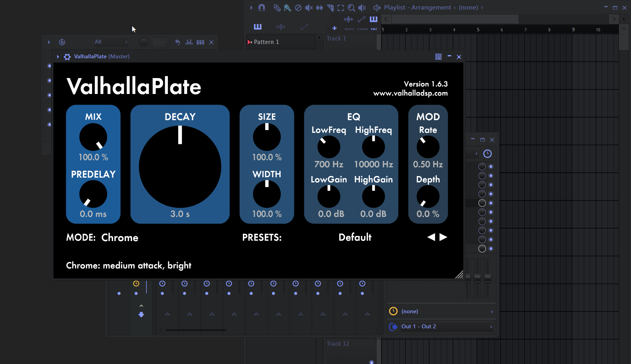631x364 pixels.
Task: Open ValhallaPlate plugin options arrow menu
Action: coord(58,57)
